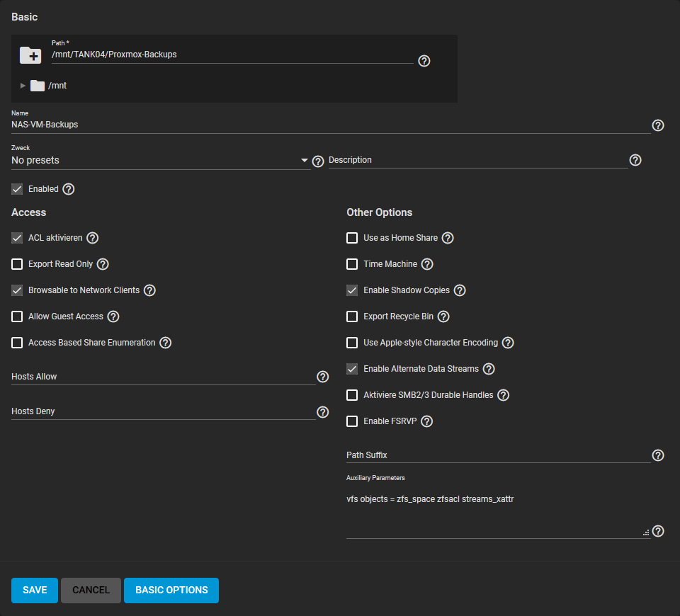The width and height of the screenshot is (680, 616).
Task: Show help for Apple-style Character Encoding
Action: click(508, 343)
